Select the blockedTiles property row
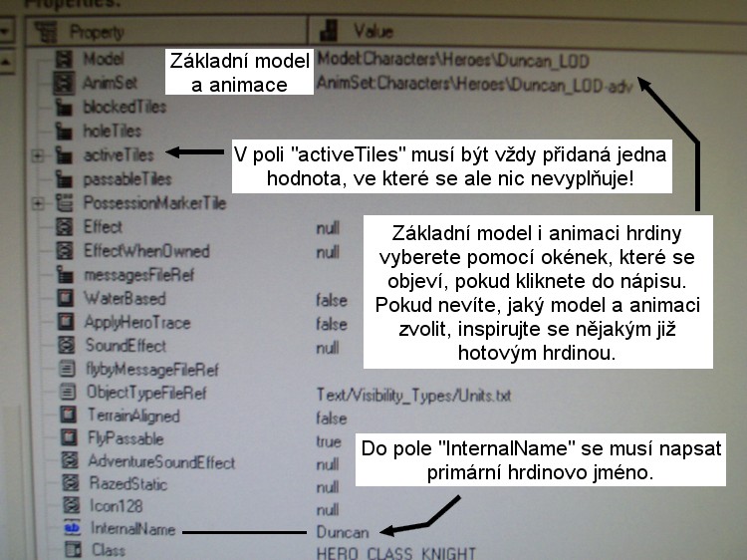The width and height of the screenshot is (747, 560). 124,107
